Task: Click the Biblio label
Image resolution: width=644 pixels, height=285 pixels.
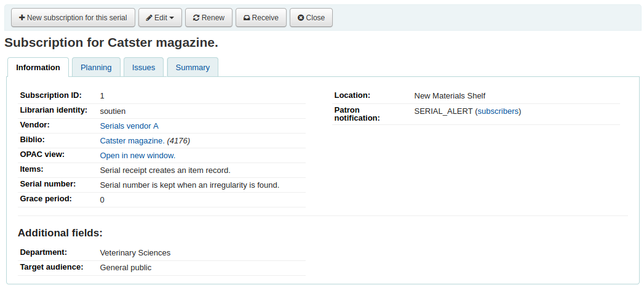Action: pyautogui.click(x=33, y=140)
